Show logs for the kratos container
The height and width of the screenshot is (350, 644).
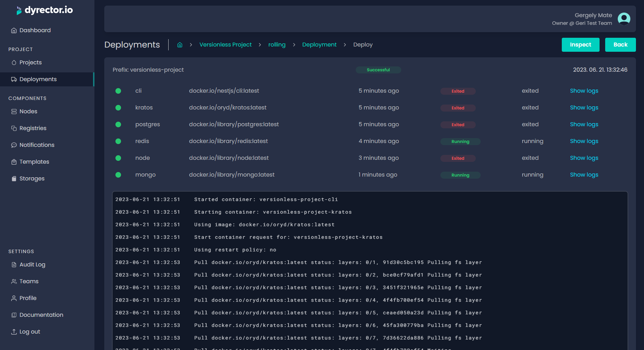coord(584,108)
